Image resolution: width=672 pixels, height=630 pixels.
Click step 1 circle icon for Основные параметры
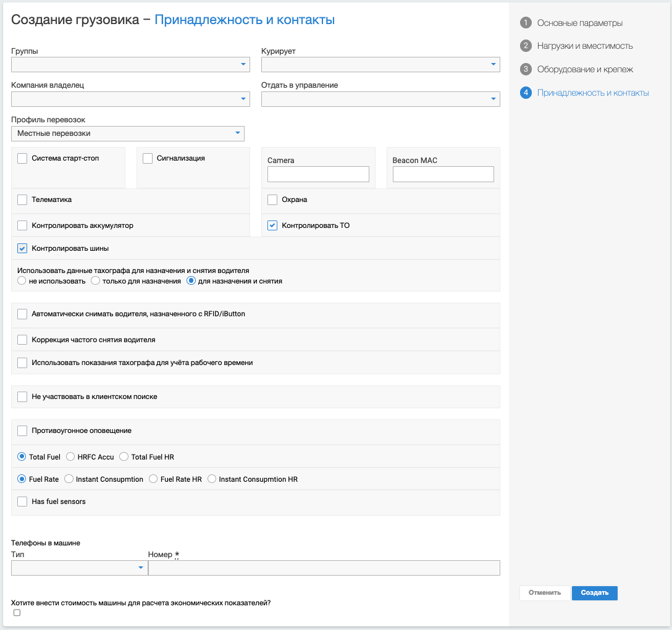pos(526,23)
